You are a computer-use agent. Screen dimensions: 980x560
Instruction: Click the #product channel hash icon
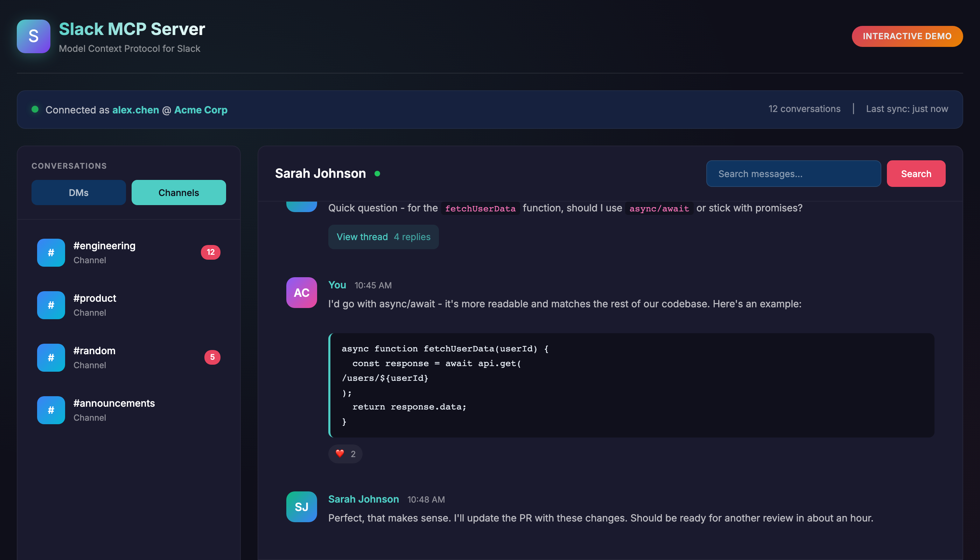[x=51, y=305]
